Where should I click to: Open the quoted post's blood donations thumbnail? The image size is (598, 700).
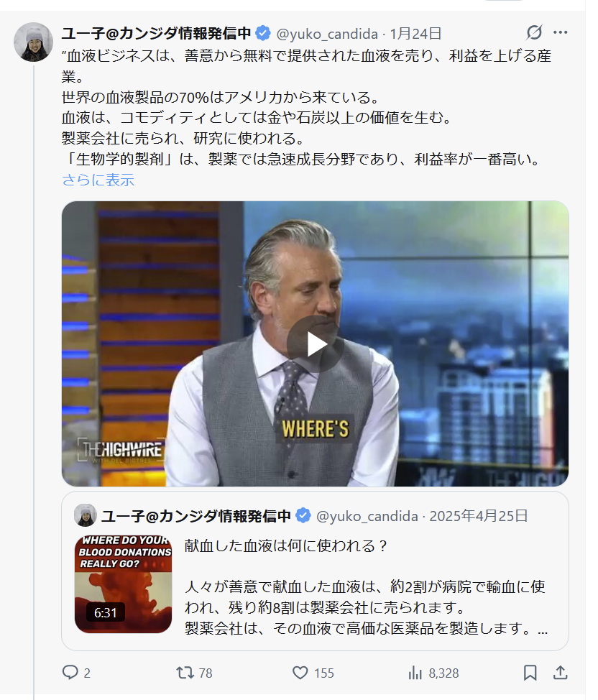pos(123,584)
